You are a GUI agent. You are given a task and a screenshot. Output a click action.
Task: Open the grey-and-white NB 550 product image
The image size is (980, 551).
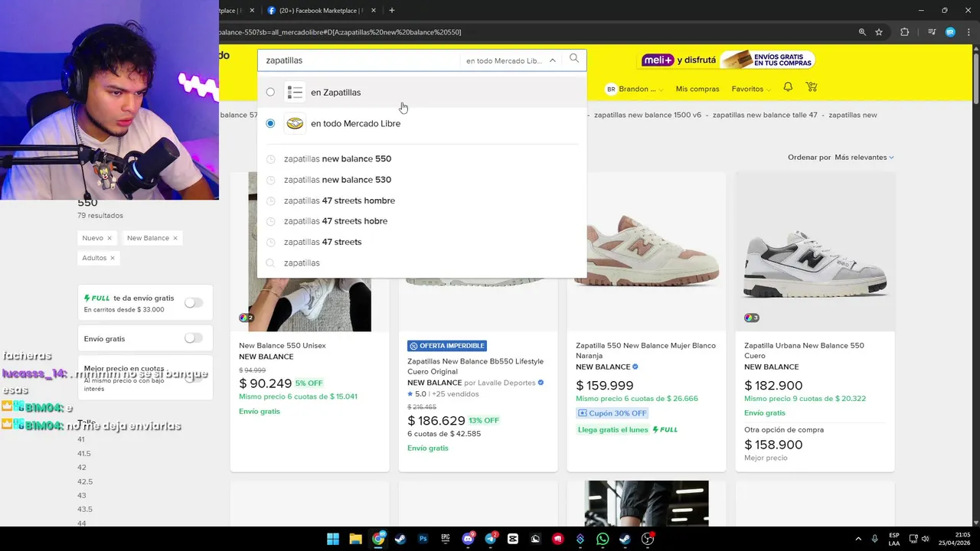click(815, 252)
